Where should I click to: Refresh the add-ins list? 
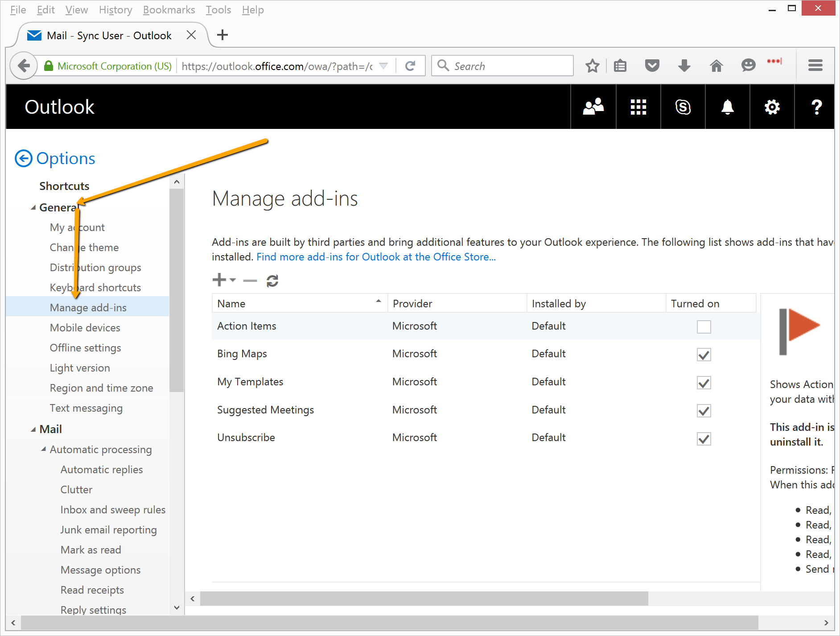click(272, 281)
